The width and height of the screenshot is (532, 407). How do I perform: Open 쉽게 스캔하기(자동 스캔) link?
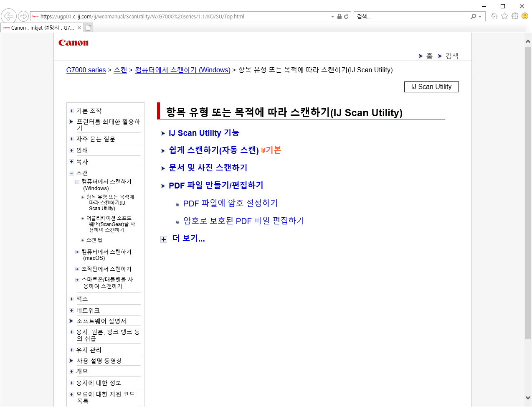[x=213, y=150]
